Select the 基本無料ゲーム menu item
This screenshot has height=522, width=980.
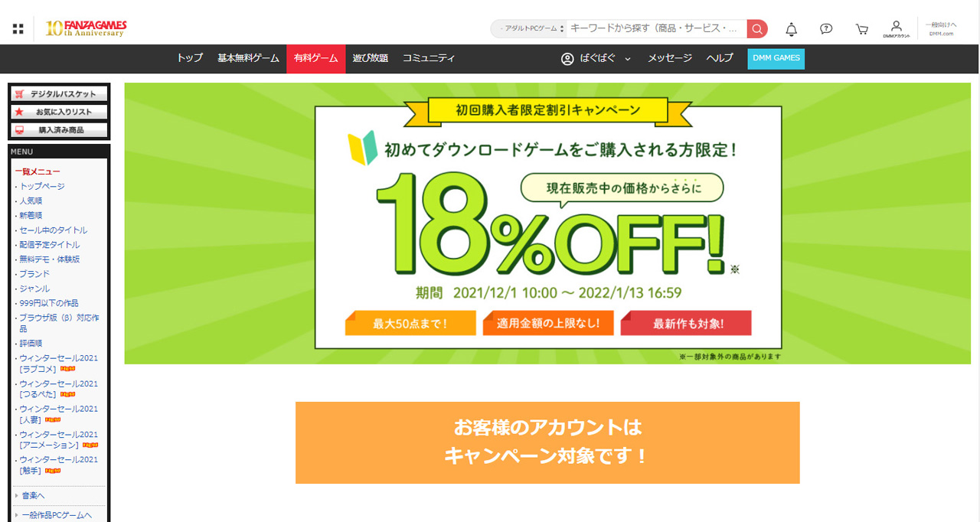coord(248,59)
